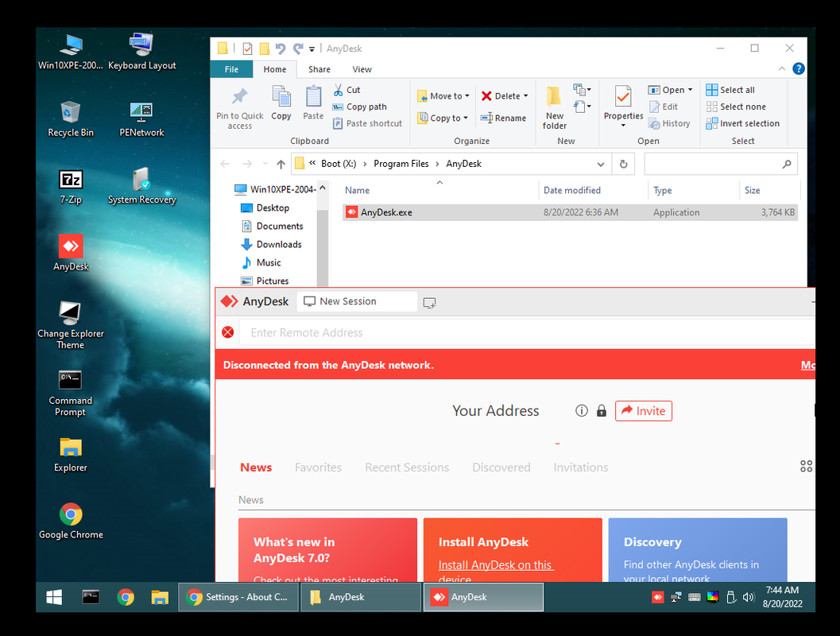The width and height of the screenshot is (840, 636).
Task: Click Select all in the ribbon
Action: click(730, 90)
